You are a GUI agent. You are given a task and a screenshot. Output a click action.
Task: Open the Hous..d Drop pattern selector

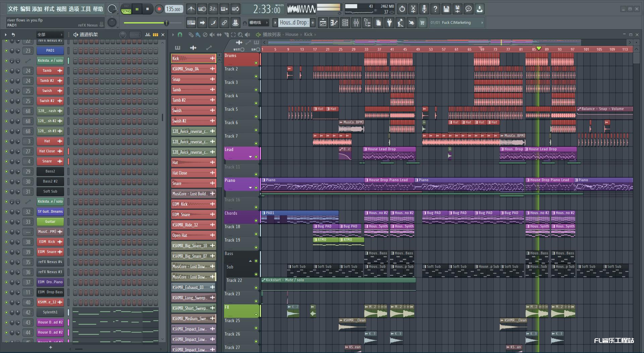click(x=293, y=22)
